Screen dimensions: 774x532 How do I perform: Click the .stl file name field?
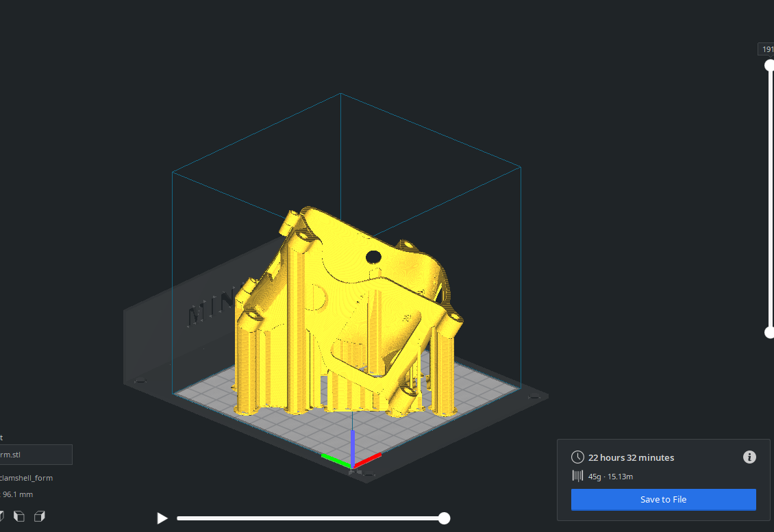coord(36,455)
